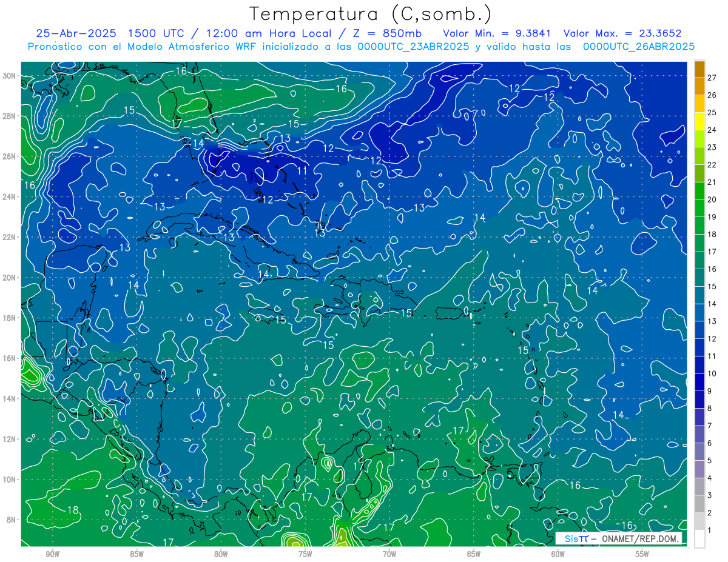Click the "12N" latitude axis label
Viewport: 728px width, 562px height.
click(10, 439)
